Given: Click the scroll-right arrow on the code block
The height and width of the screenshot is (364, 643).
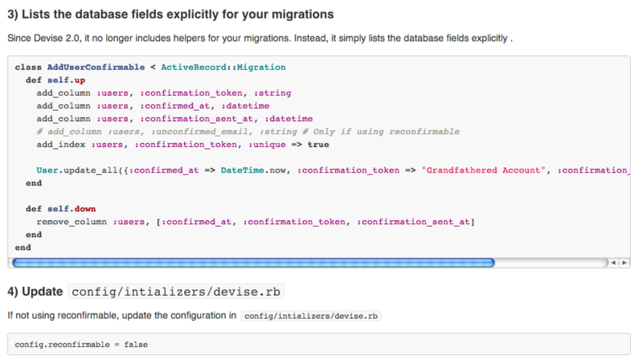Looking at the screenshot, I should coord(625,263).
